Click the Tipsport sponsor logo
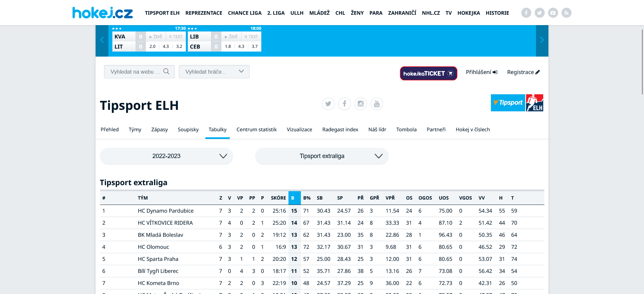This screenshot has height=294, width=644. click(508, 103)
